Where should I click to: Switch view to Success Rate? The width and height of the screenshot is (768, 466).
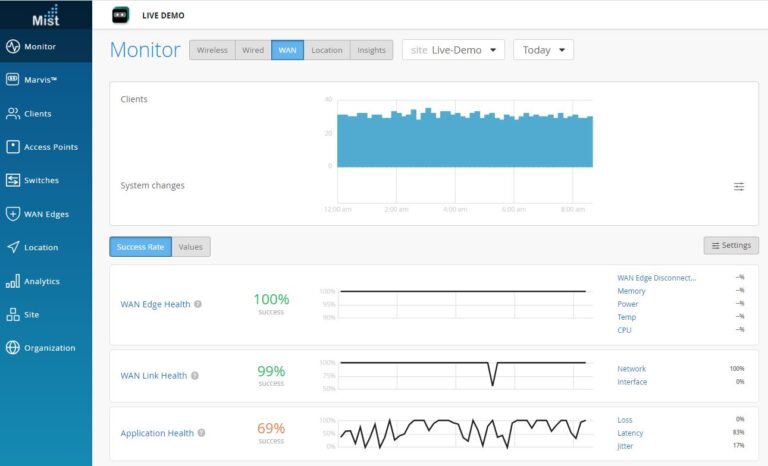(140, 246)
